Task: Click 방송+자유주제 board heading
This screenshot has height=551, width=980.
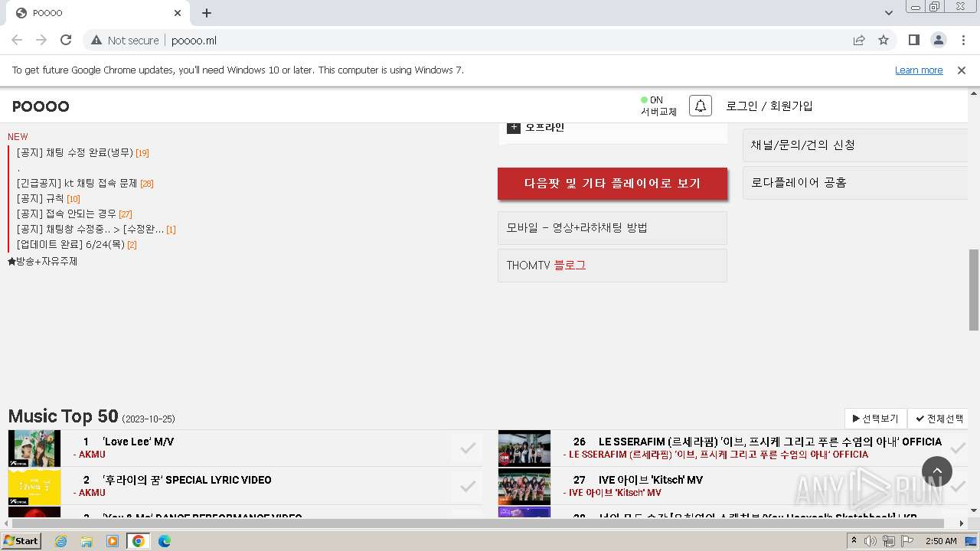Action: coord(43,262)
